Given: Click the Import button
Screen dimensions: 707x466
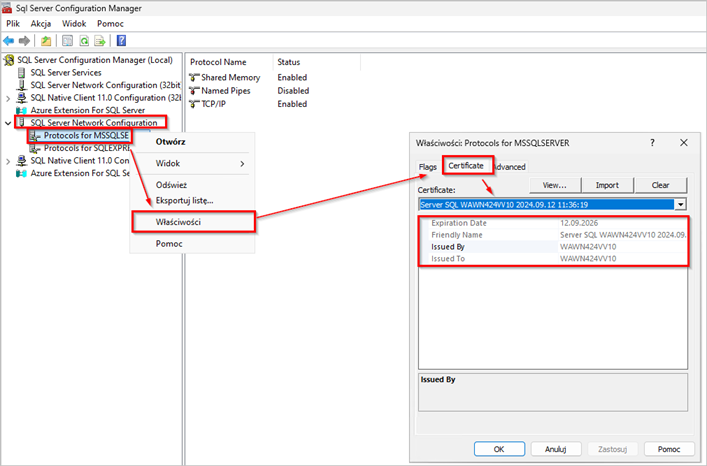Looking at the screenshot, I should [607, 185].
